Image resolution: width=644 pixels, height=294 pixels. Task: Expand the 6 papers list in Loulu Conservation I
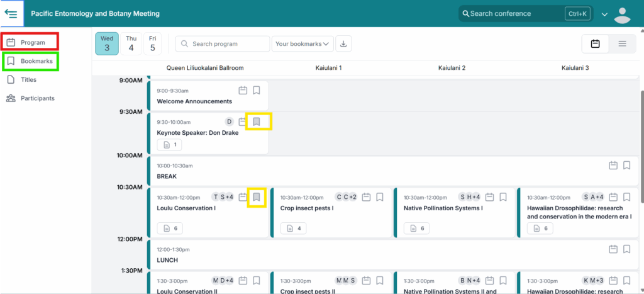point(171,228)
